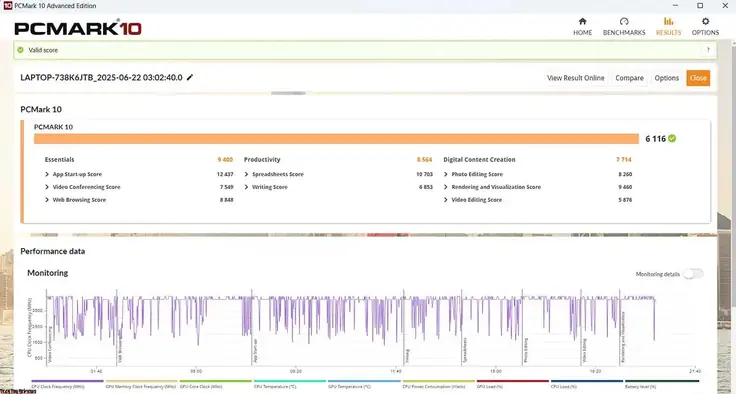Click the CPU Clock Frequency legend swatch

click(x=67, y=381)
